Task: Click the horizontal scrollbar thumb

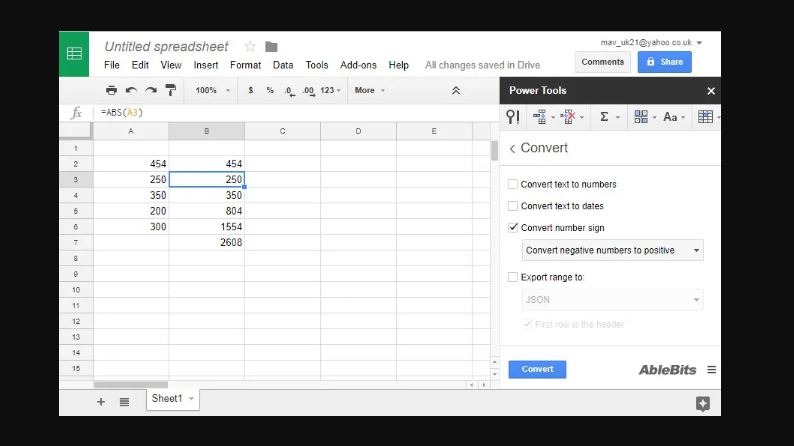Action: pyautogui.click(x=131, y=385)
